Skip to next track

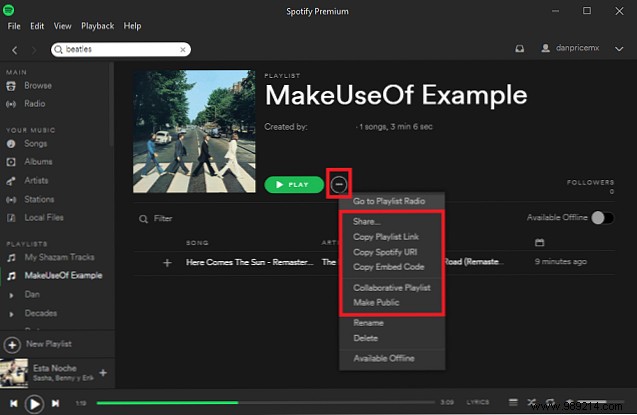pos(55,403)
